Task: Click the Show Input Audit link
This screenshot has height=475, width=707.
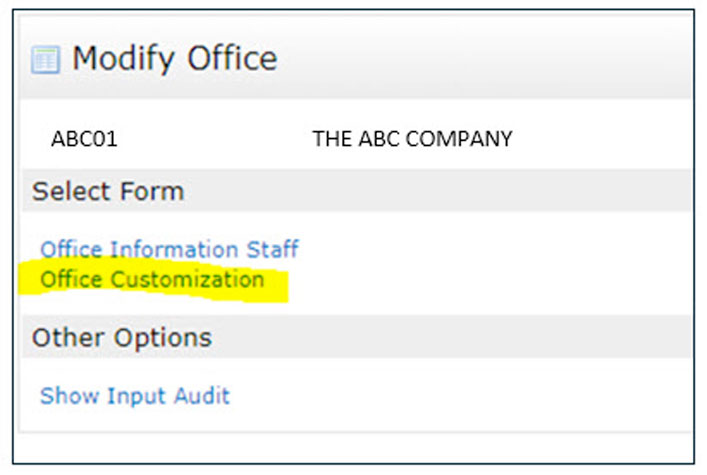Action: (x=135, y=396)
